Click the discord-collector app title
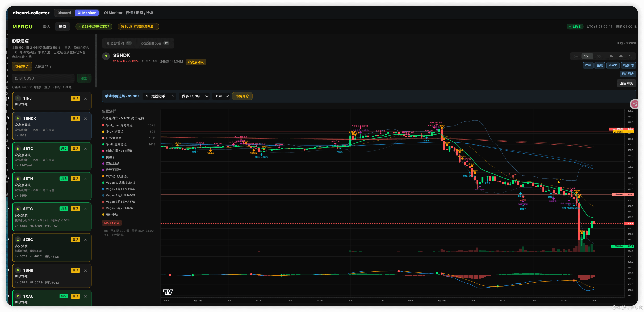Image resolution: width=644 pixels, height=312 pixels. click(31, 13)
